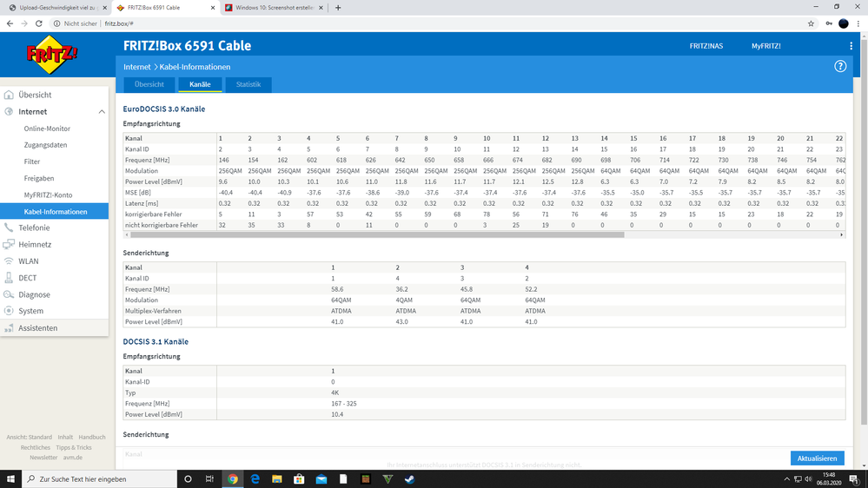Screen dimensions: 868x488
Task: Click the volume speaker tray icon
Action: 808,479
